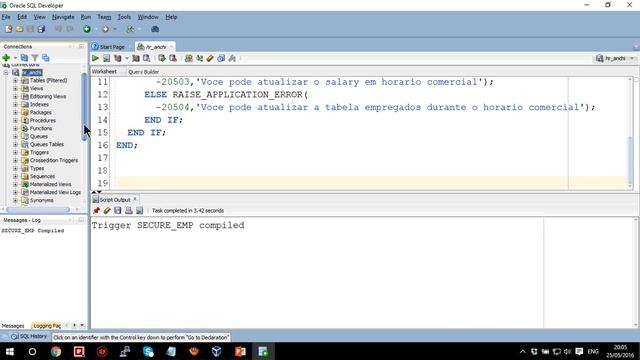
Task: Switch to the Messages tab in log panel
Action: (13, 326)
